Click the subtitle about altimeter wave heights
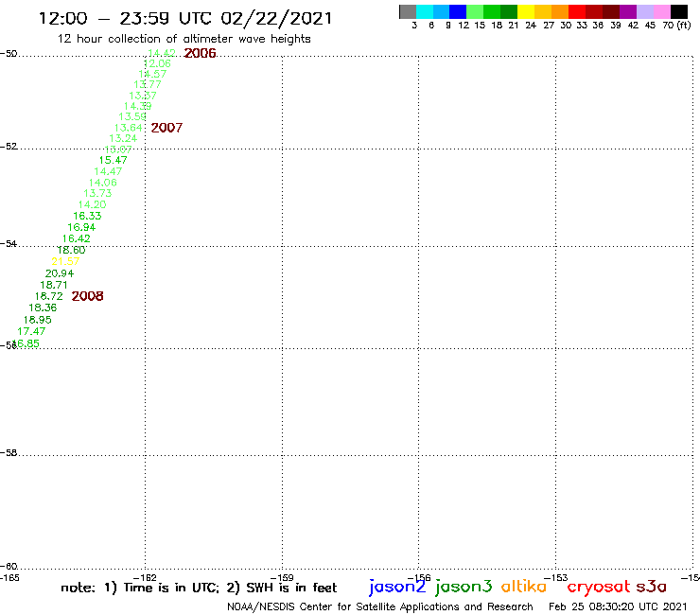The height and width of the screenshot is (615, 700). pyautogui.click(x=184, y=39)
